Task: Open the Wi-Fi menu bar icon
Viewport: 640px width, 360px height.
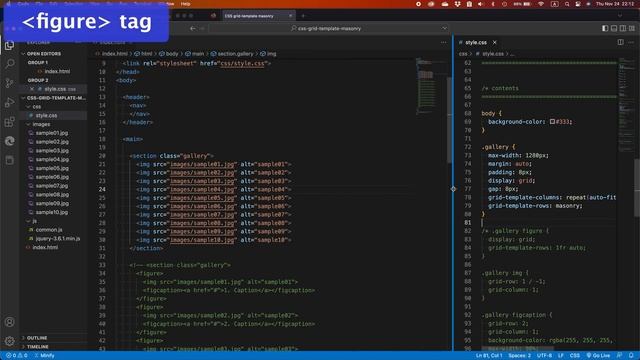Action: pos(541,4)
